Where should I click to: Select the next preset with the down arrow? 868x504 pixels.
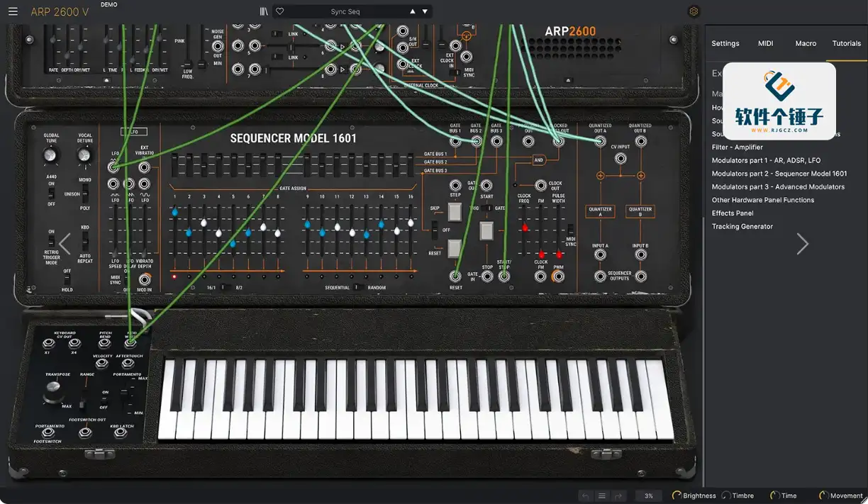[425, 11]
